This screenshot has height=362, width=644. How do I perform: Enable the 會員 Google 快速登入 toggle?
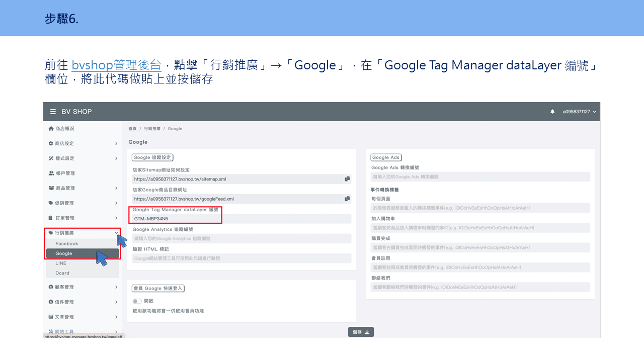coord(137,301)
